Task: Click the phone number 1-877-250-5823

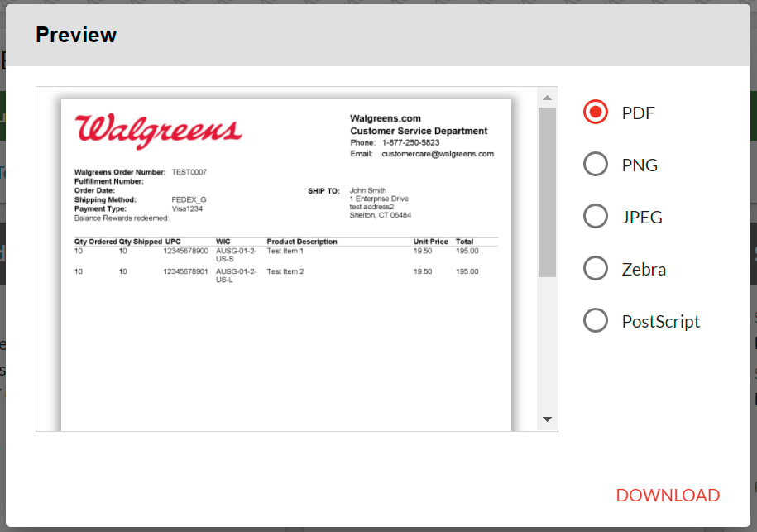Action: coord(410,143)
